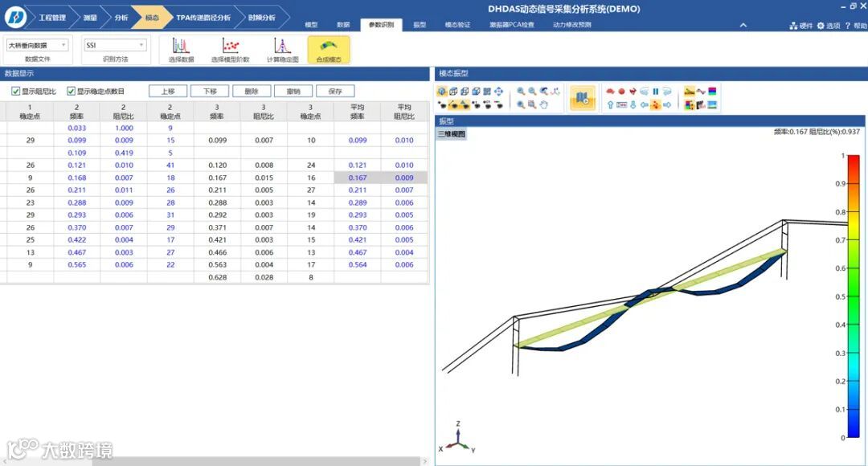Click the four-arrow move view icon
Screen dimensions: 868x466
[499, 92]
